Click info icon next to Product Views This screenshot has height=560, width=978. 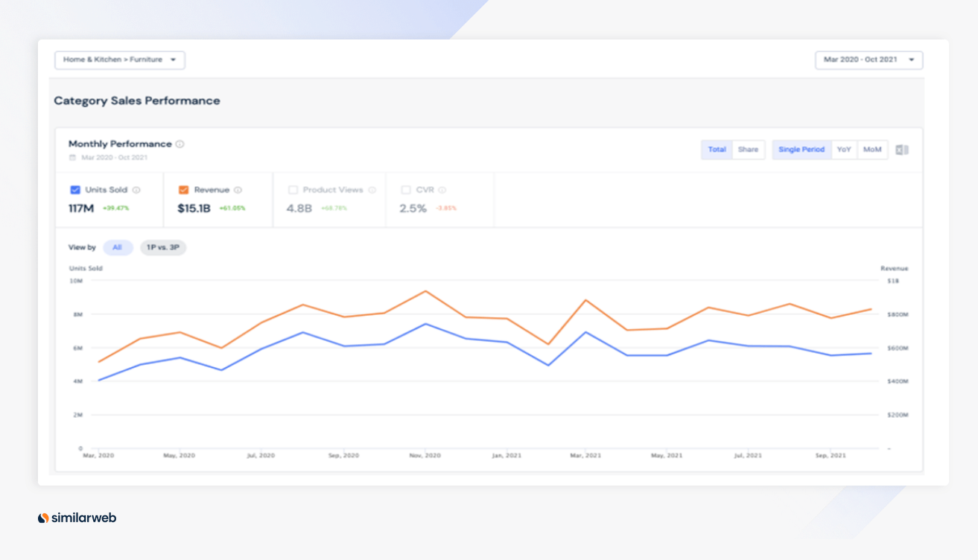(x=372, y=190)
